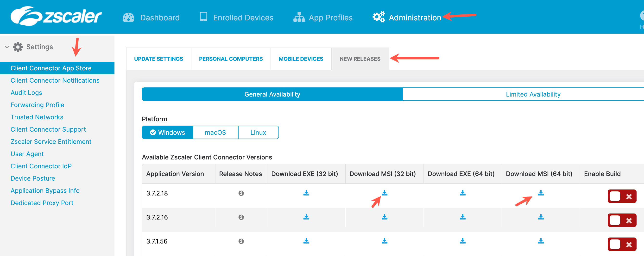This screenshot has height=256, width=644.
Task: View release notes info icon for 3.7.1.56
Action: pos(241,241)
